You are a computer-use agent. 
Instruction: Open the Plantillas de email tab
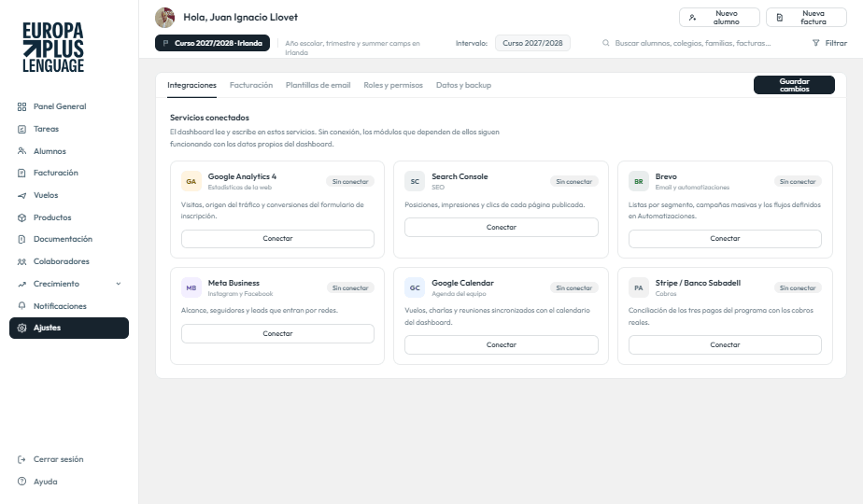pyautogui.click(x=318, y=85)
